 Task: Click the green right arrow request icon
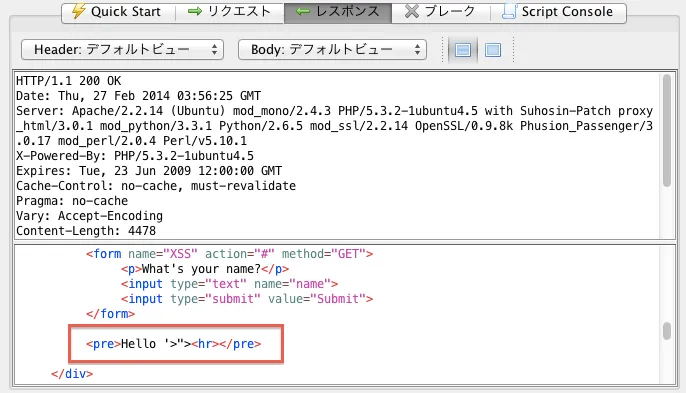pos(195,12)
